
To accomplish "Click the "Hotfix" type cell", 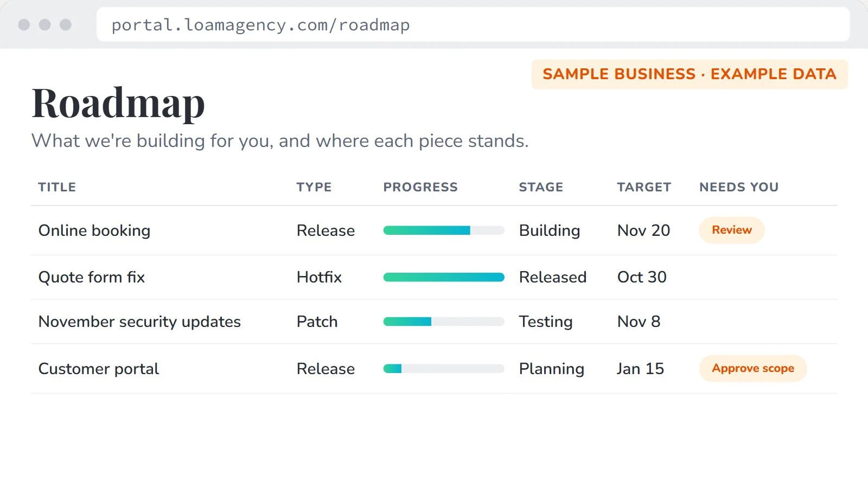I will click(x=319, y=277).
